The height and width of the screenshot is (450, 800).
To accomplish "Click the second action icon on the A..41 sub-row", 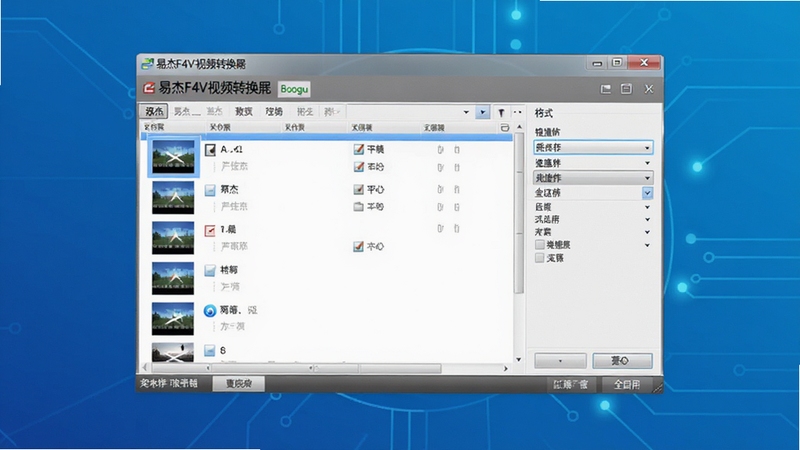I will (x=457, y=167).
